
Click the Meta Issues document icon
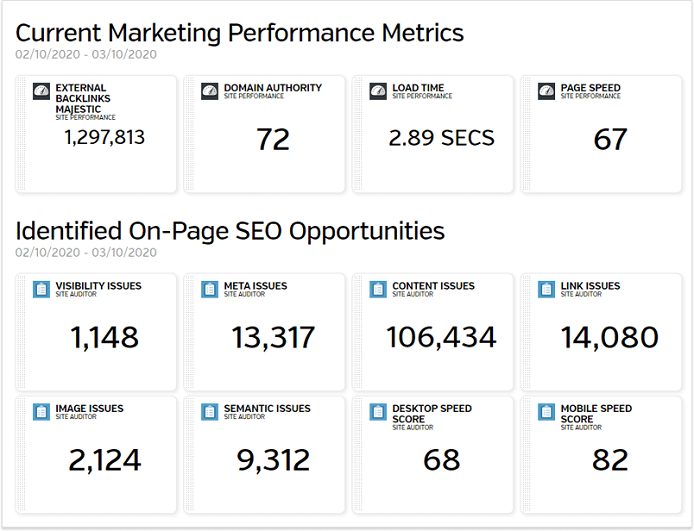click(210, 289)
